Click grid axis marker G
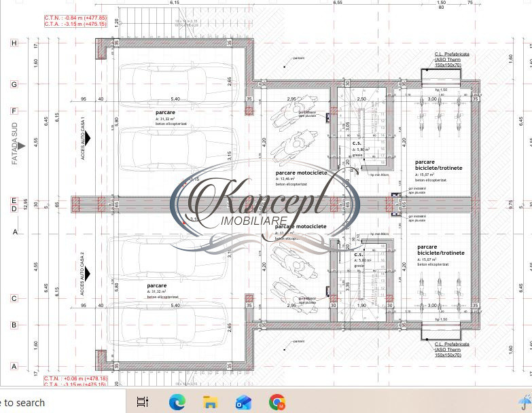The height and width of the screenshot is (413, 532). (14, 85)
